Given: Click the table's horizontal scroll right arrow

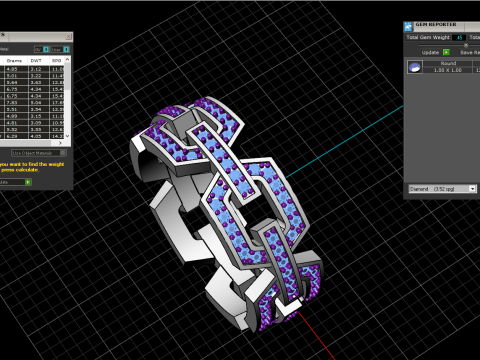Looking at the screenshot, I should pyautogui.click(x=60, y=143).
